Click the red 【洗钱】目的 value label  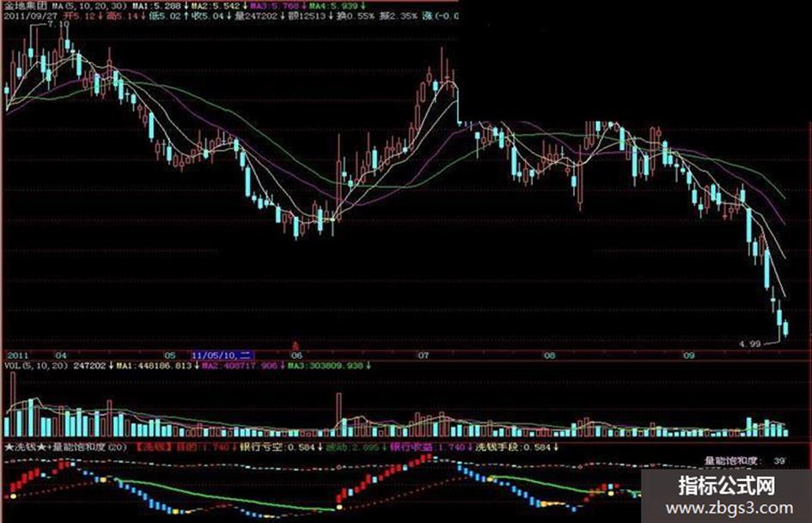[182, 447]
